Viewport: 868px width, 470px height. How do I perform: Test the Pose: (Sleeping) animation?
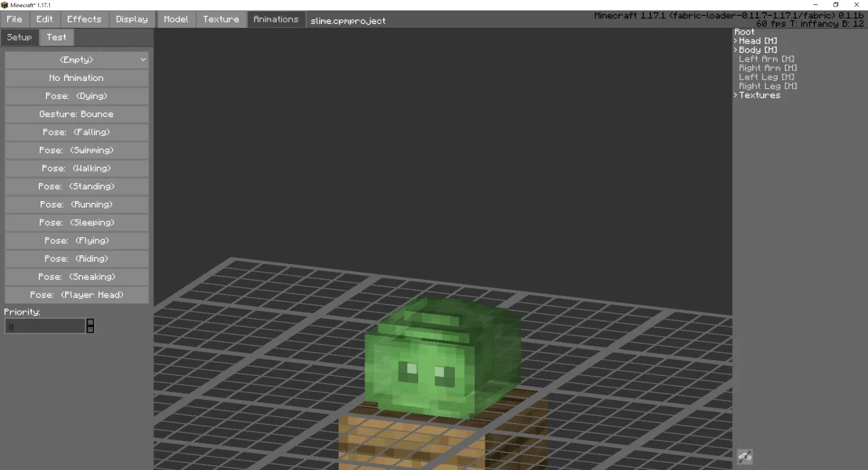(77, 222)
